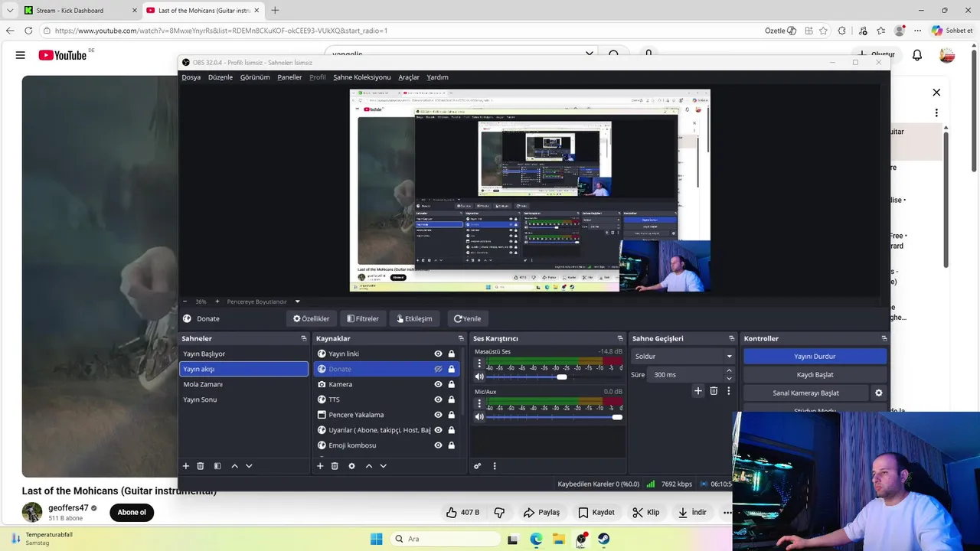Click the Etkileşim button
This screenshot has height=551, width=980.
413,318
